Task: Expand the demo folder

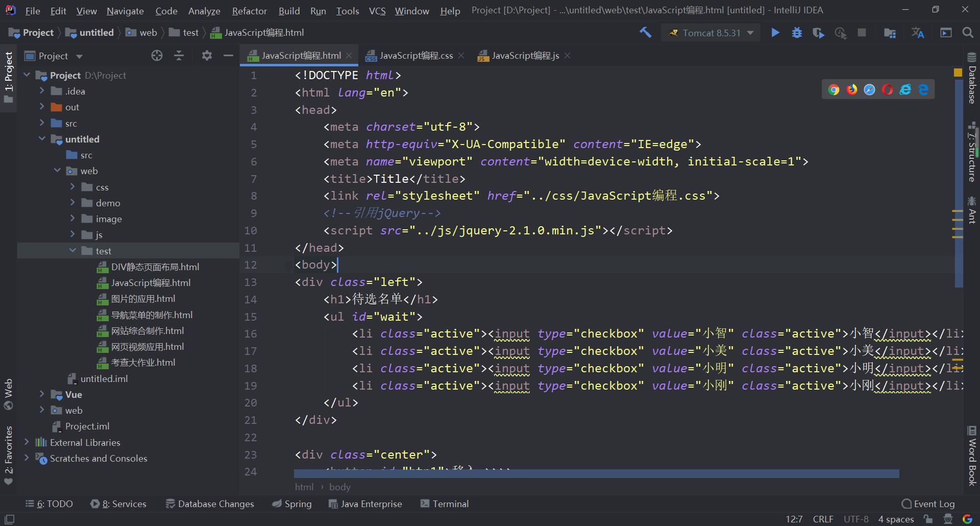Action: (x=72, y=203)
